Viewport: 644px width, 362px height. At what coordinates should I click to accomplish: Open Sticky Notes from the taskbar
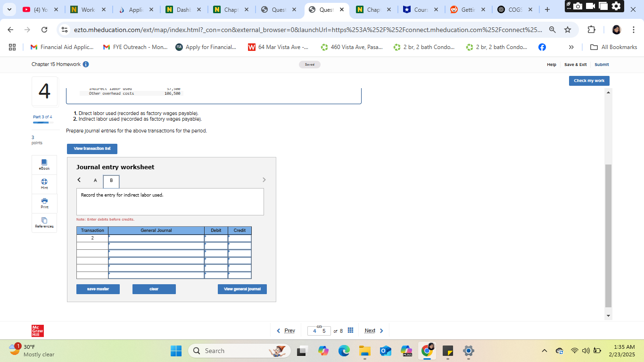pos(447,351)
